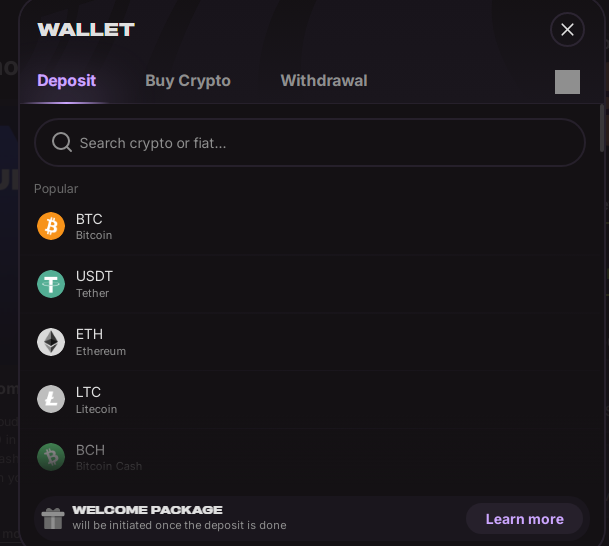Viewport: 609px width, 546px height.
Task: Switch to the Deposit tab
Action: point(67,81)
